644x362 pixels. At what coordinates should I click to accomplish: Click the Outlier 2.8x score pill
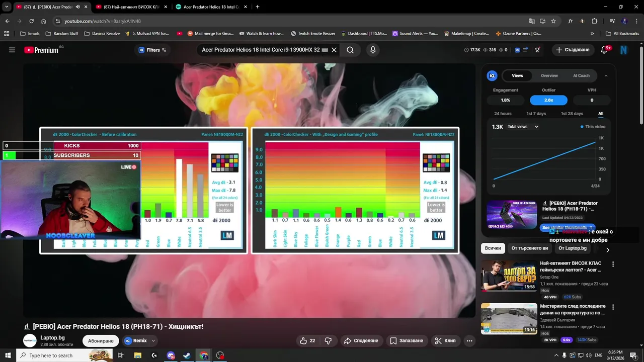pos(548,100)
